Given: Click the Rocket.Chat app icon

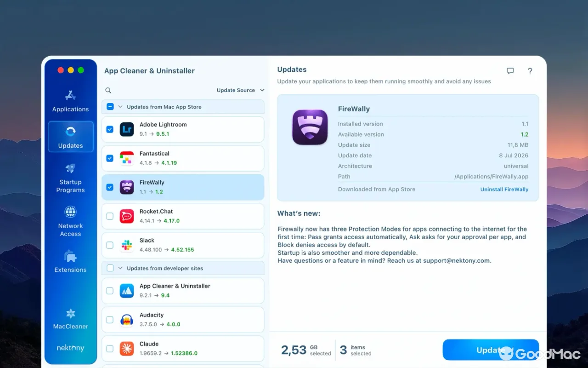Looking at the screenshot, I should [x=127, y=216].
